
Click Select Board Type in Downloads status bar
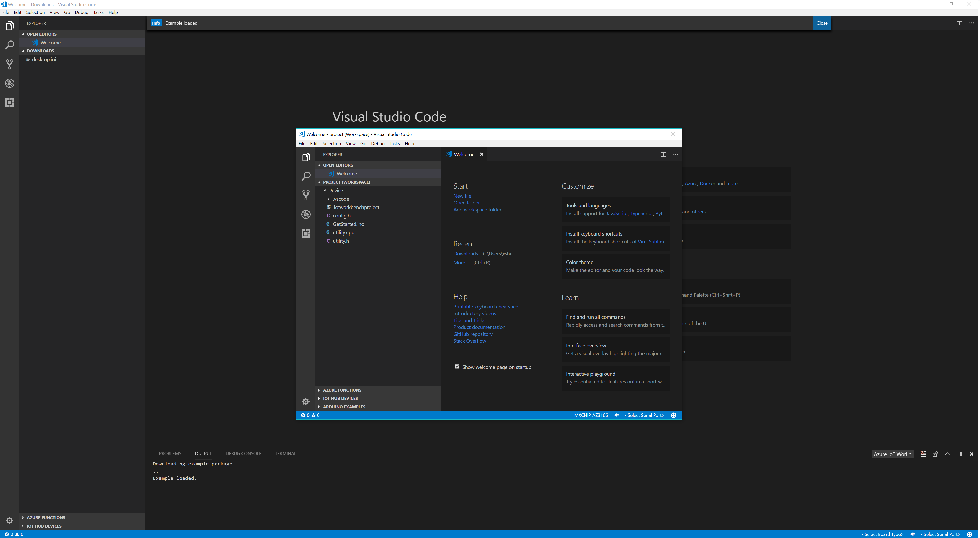[x=883, y=534]
